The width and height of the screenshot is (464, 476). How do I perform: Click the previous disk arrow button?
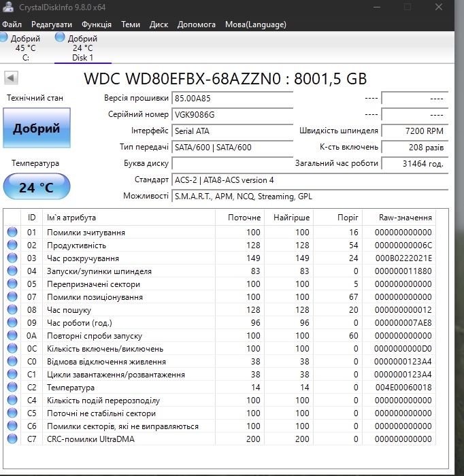point(12,78)
